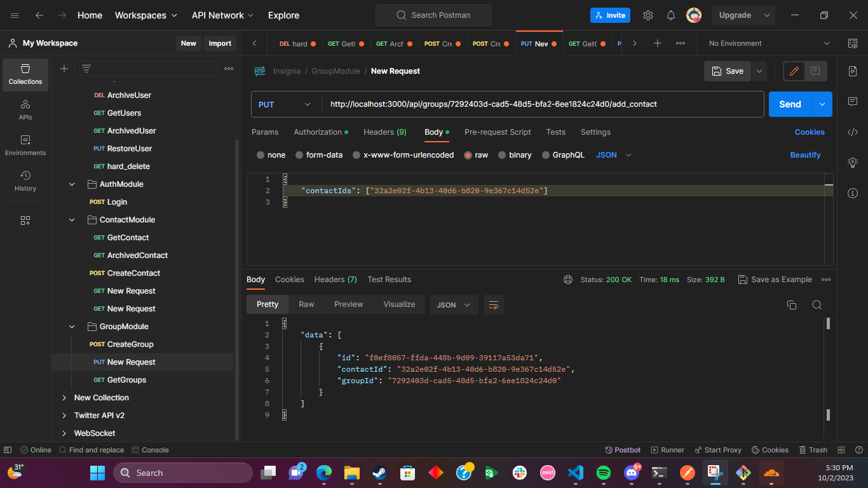This screenshot has width=868, height=488.
Task: Send the request
Action: point(789,104)
